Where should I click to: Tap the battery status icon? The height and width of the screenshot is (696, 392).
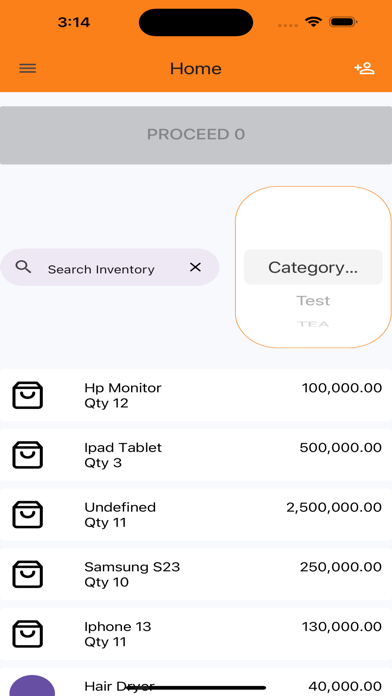[343, 22]
